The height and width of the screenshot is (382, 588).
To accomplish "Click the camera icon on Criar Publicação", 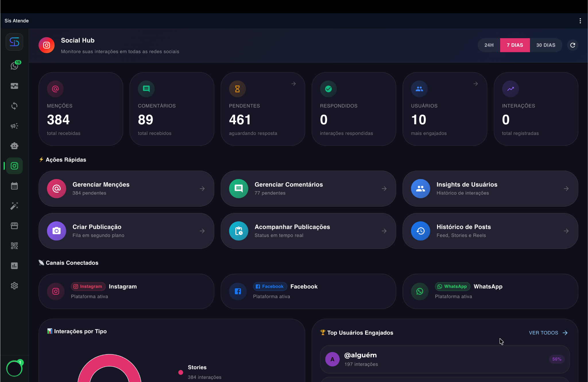I will [57, 231].
